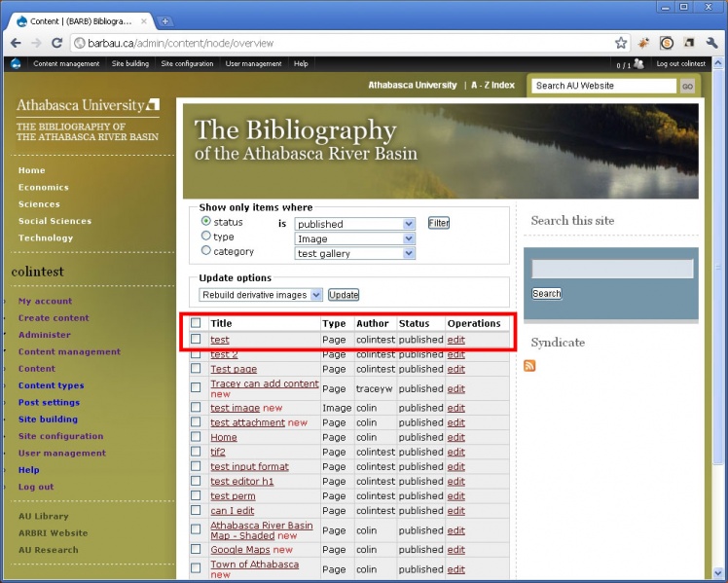Open User management admin menu

[253, 63]
